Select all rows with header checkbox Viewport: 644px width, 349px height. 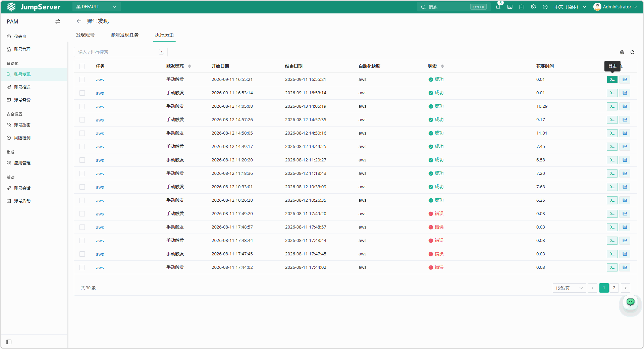(x=82, y=66)
